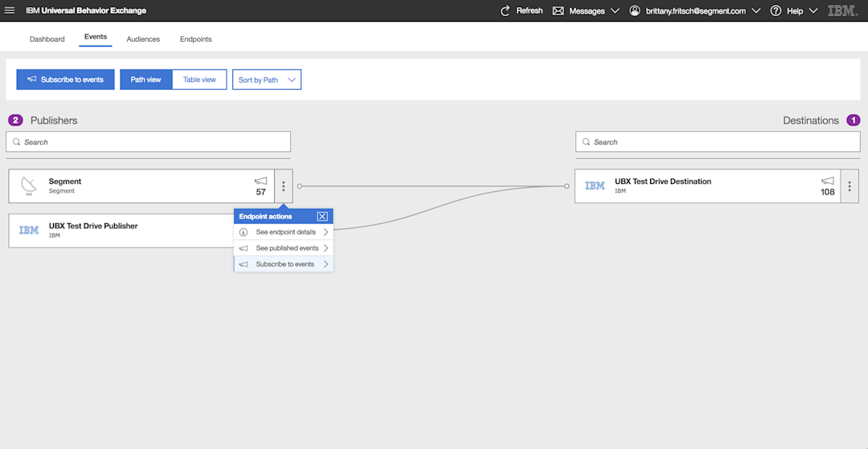Open the hamburger navigation menu
Image resolution: width=868 pixels, height=449 pixels.
[x=10, y=10]
